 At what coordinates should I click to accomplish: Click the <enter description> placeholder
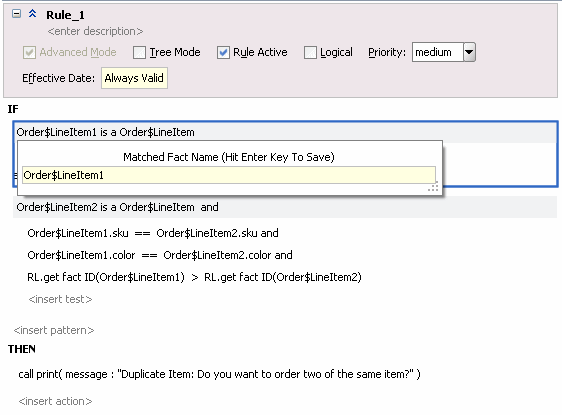[95, 32]
